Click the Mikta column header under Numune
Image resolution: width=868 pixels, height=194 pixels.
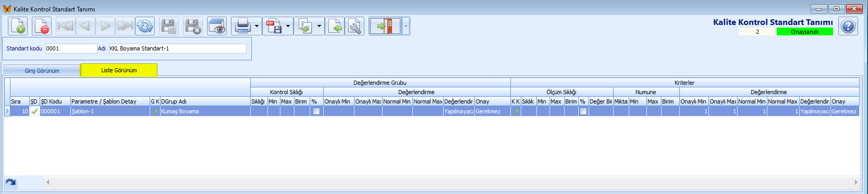coord(621,101)
